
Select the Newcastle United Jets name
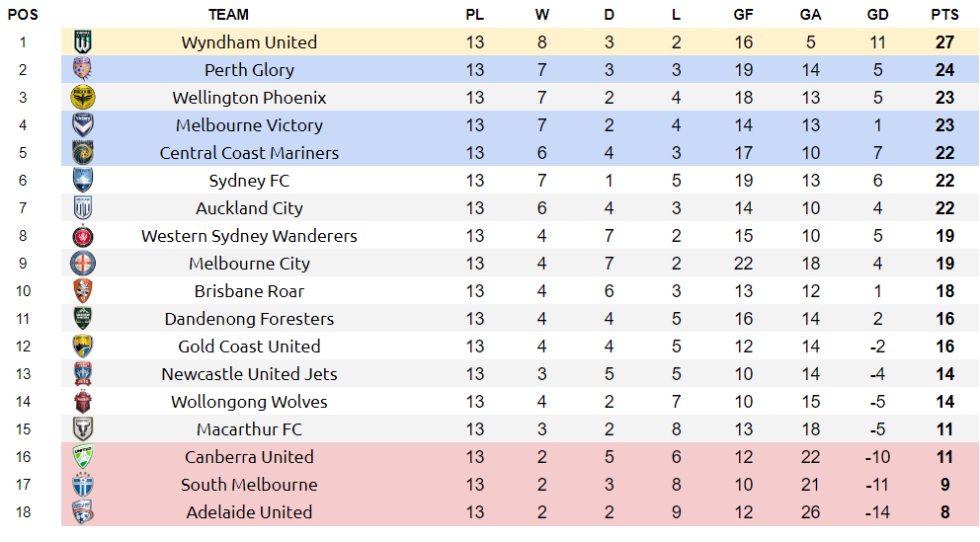(249, 374)
